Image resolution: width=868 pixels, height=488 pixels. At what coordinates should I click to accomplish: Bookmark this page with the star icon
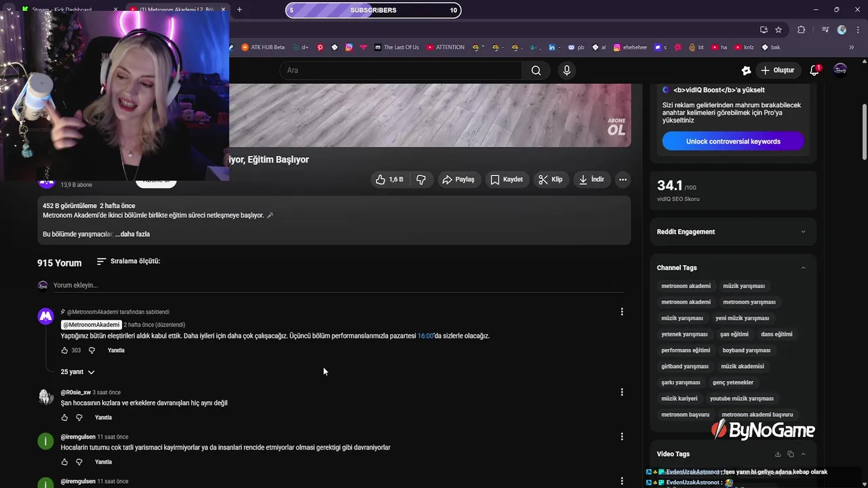click(778, 30)
